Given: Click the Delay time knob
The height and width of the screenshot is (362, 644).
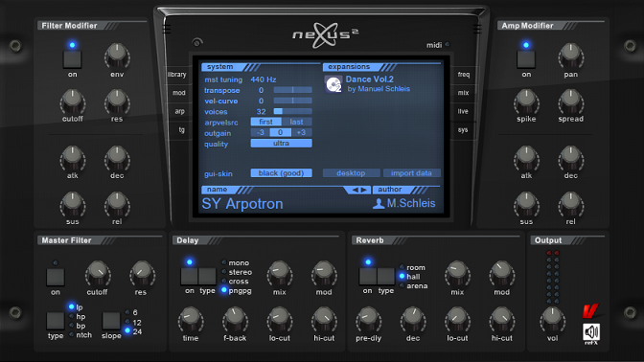Looking at the screenshot, I should point(191,320).
